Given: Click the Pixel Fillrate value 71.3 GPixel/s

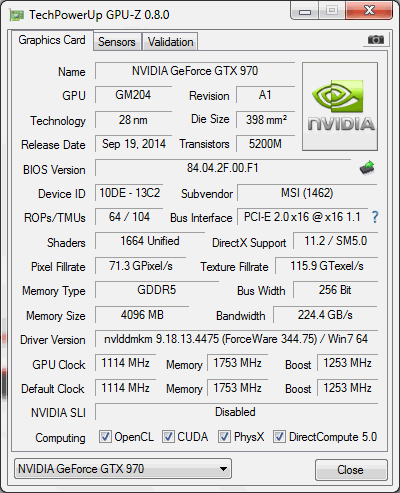Looking at the screenshot, I should [x=141, y=266].
